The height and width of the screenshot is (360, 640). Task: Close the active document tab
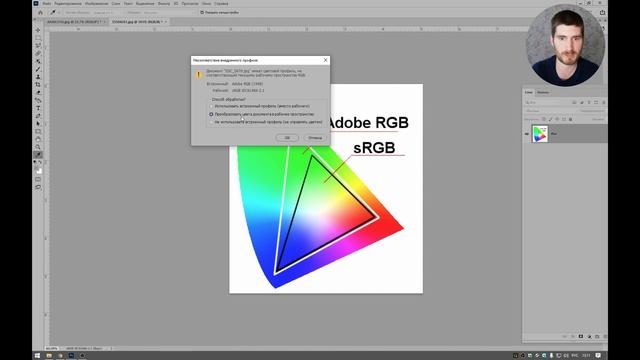pyautogui.click(x=166, y=22)
